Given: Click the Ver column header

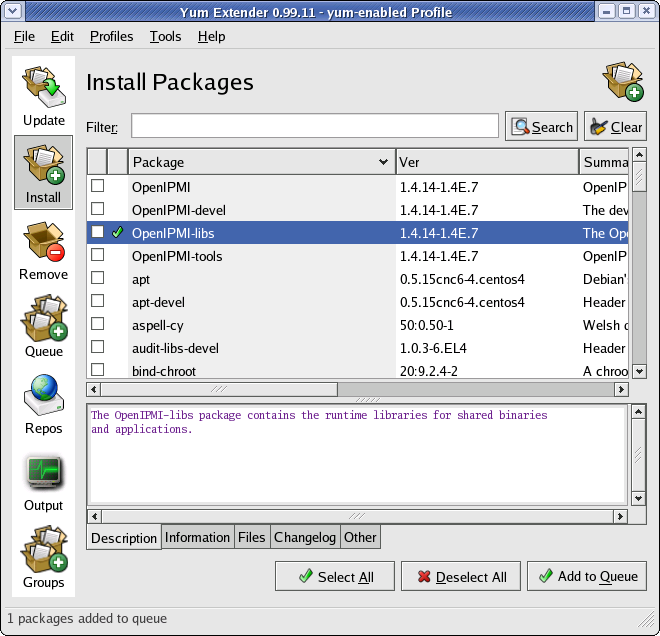Looking at the screenshot, I should pyautogui.click(x=485, y=162).
